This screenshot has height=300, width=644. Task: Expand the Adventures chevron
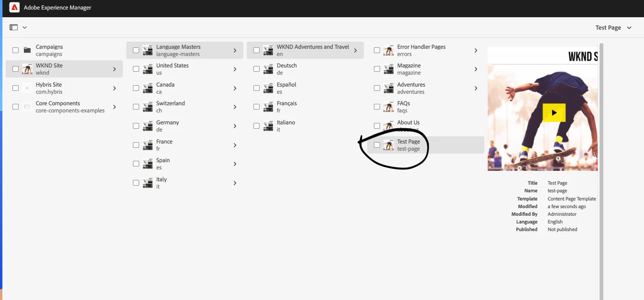click(x=476, y=88)
